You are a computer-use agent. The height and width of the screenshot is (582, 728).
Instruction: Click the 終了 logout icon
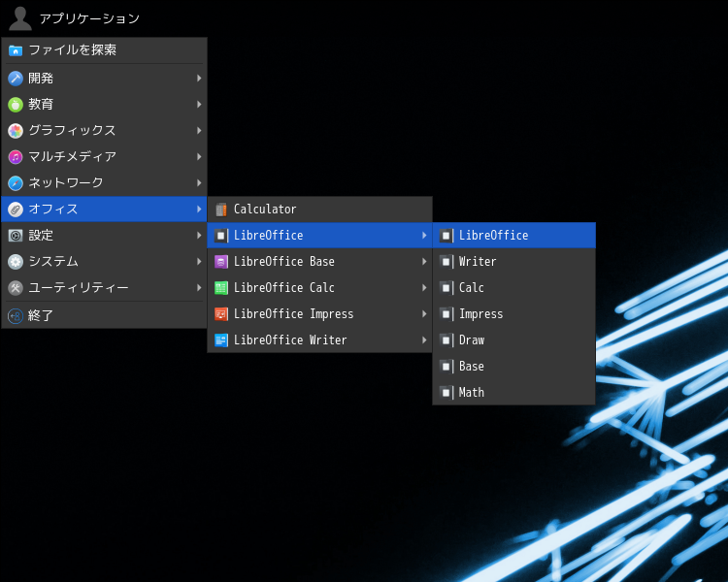point(16,316)
